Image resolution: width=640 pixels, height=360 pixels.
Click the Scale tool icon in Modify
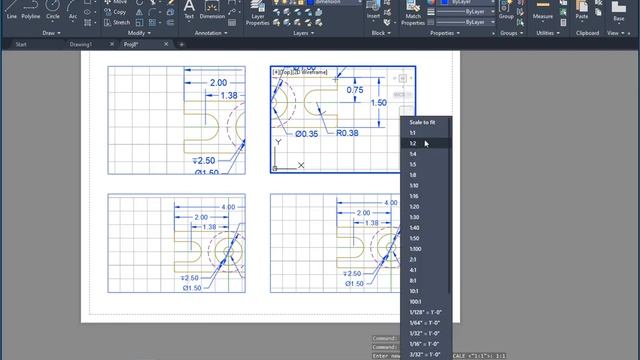(139, 22)
